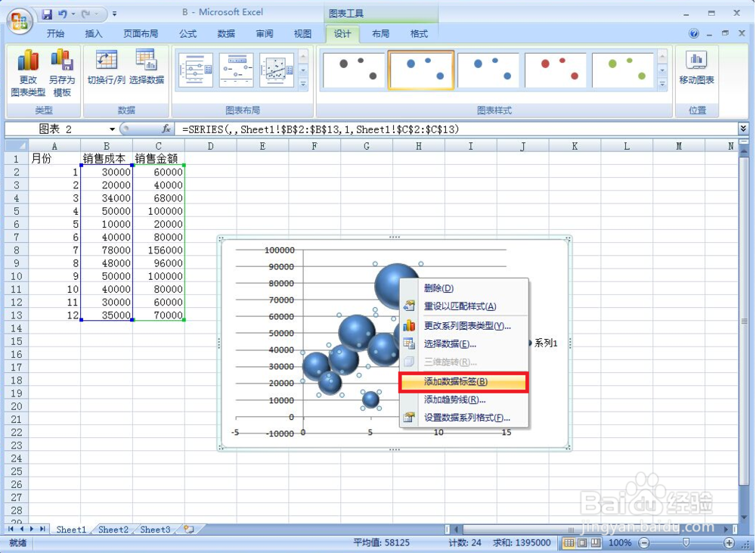Expand the formula bar

coord(743,129)
